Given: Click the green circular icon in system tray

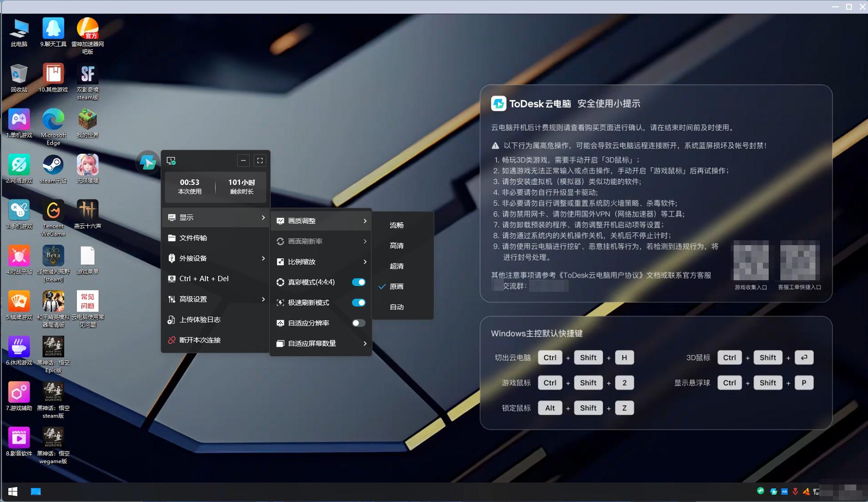Looking at the screenshot, I should coord(760,491).
